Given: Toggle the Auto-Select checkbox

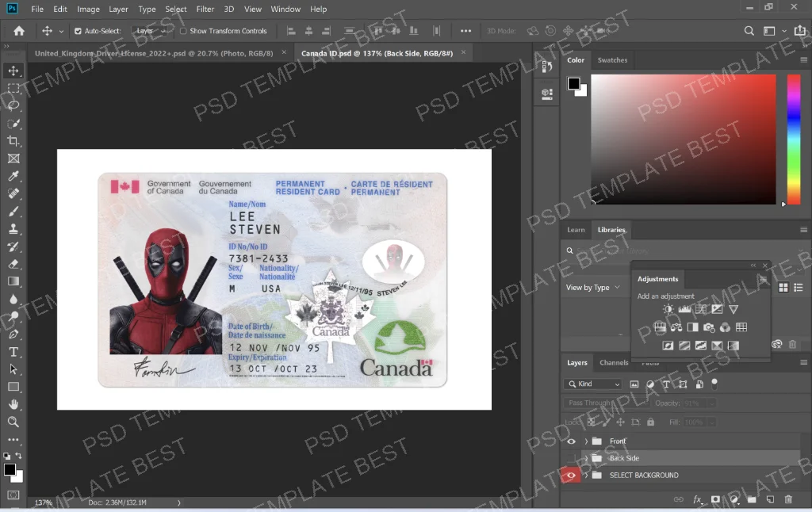Looking at the screenshot, I should [78, 31].
